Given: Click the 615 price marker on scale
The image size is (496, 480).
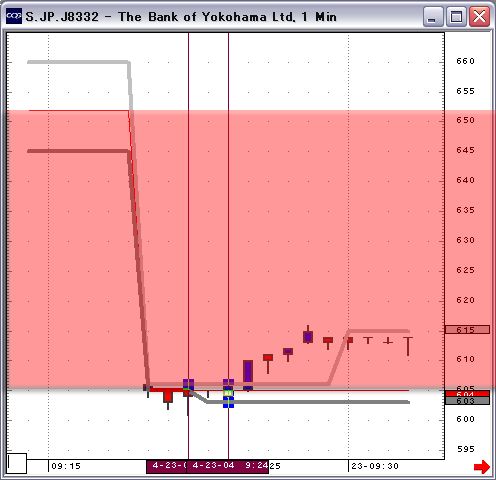Looking at the screenshot, I should 467,330.
